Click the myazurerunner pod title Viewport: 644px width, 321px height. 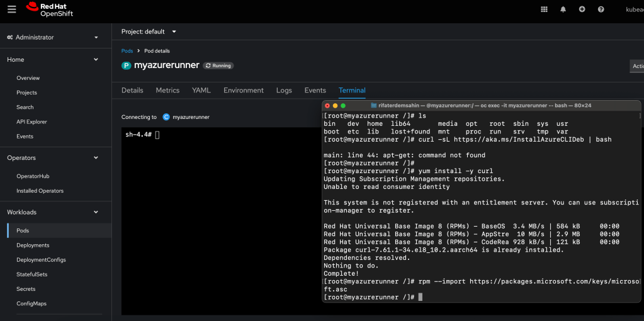pyautogui.click(x=167, y=65)
